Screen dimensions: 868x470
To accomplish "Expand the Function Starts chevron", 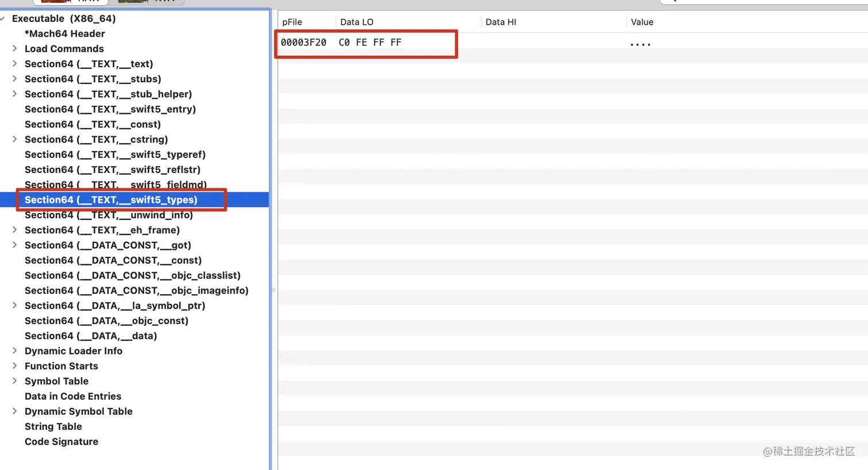I will (14, 366).
